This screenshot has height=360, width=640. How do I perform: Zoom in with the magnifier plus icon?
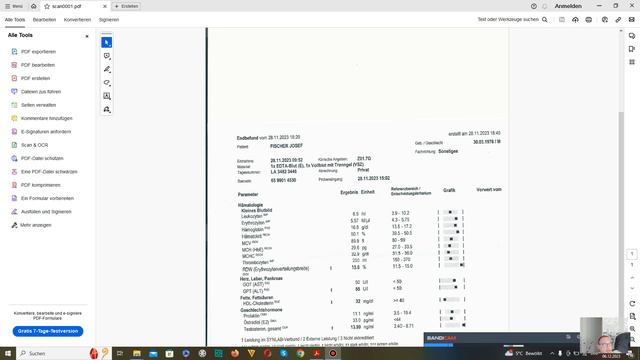click(x=632, y=329)
